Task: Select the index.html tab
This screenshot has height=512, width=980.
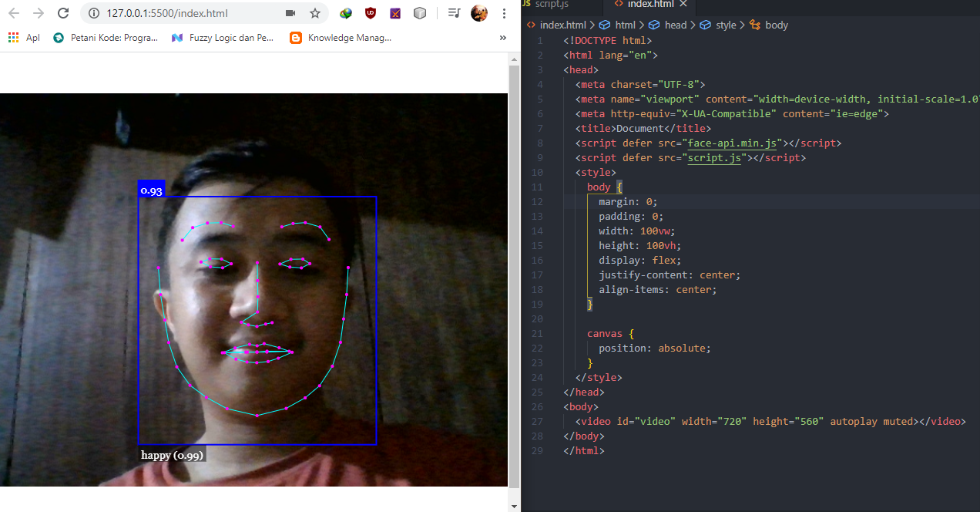Action: click(647, 5)
